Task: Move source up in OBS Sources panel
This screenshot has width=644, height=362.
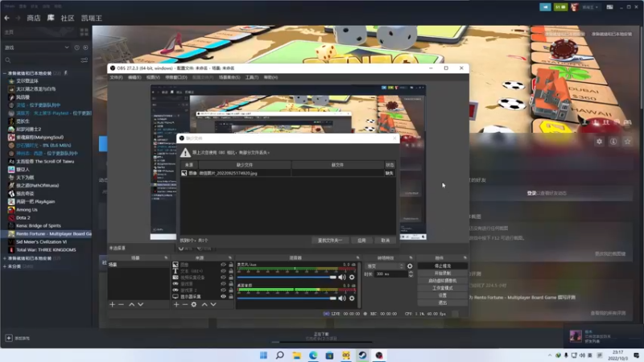Action: tap(204, 305)
